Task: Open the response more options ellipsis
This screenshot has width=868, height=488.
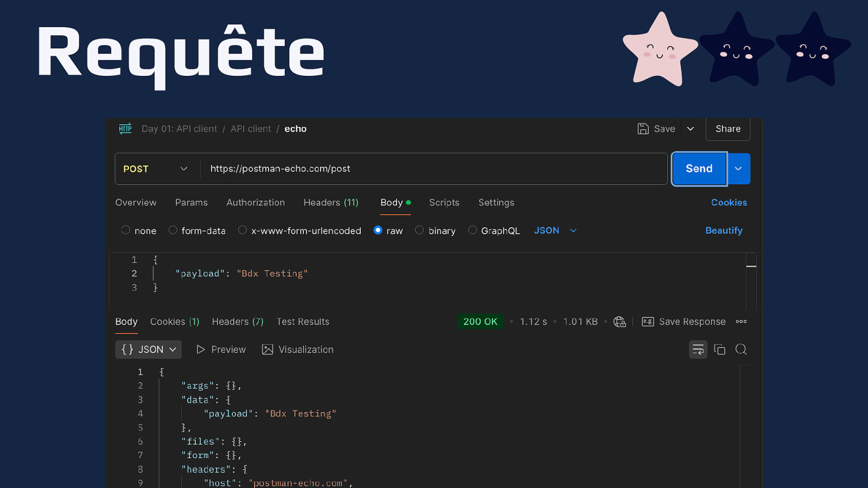Action: 741,322
